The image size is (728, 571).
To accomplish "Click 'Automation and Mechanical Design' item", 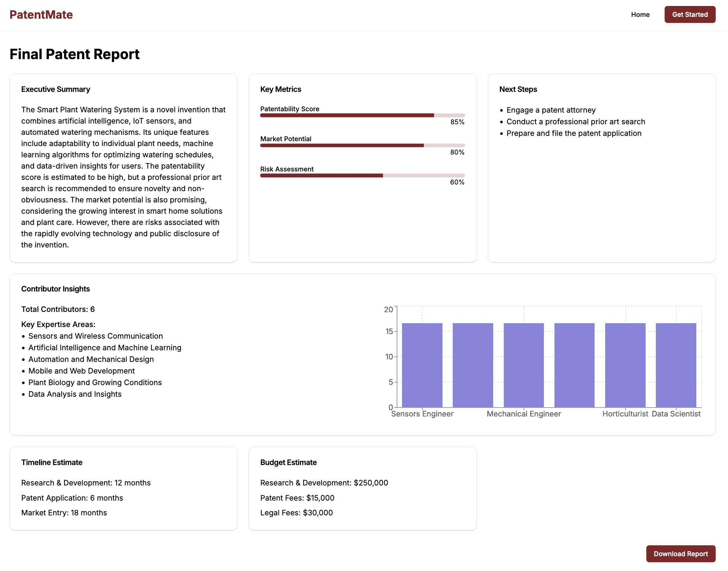I will tap(91, 359).
